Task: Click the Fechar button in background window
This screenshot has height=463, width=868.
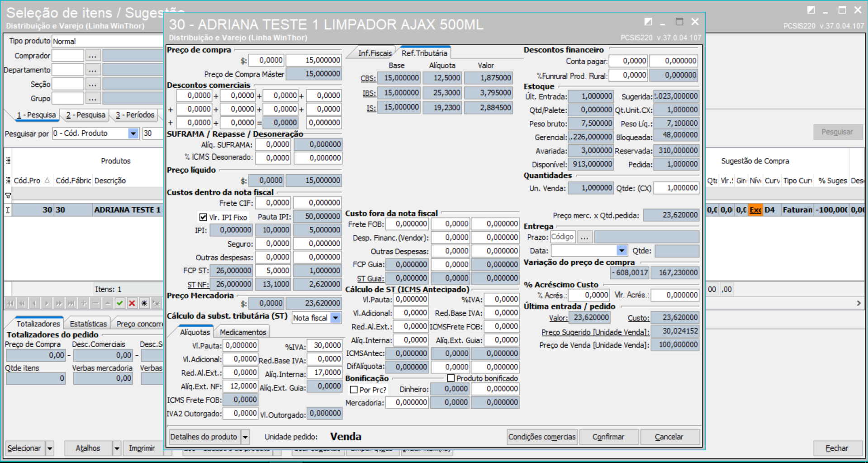Action: pyautogui.click(x=837, y=448)
